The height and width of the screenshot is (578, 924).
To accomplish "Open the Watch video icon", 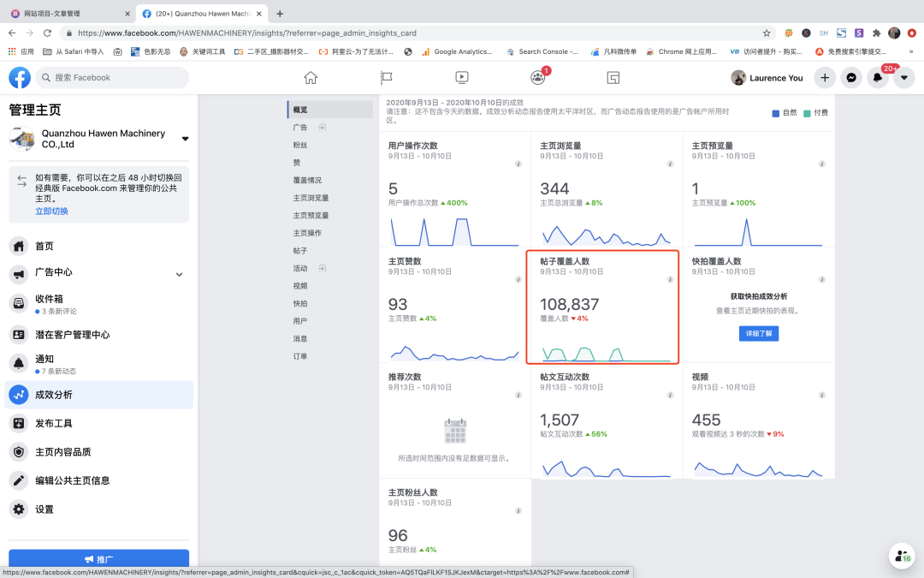I will click(x=462, y=78).
